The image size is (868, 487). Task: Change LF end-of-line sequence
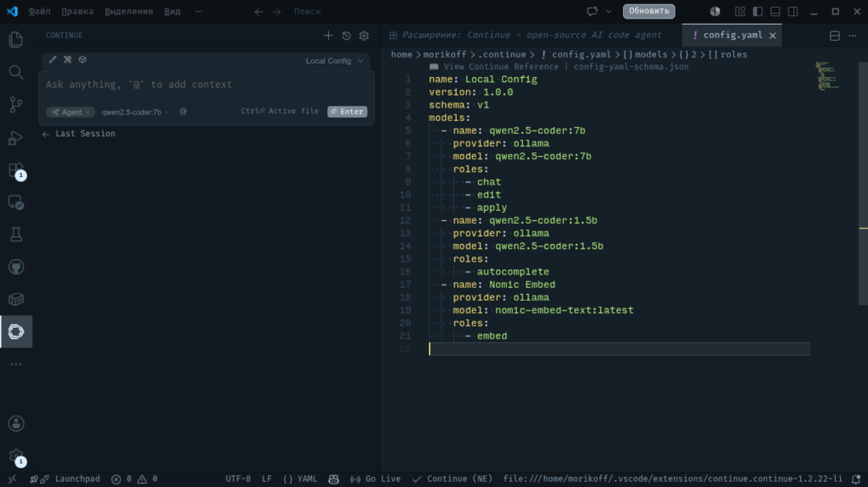(267, 479)
